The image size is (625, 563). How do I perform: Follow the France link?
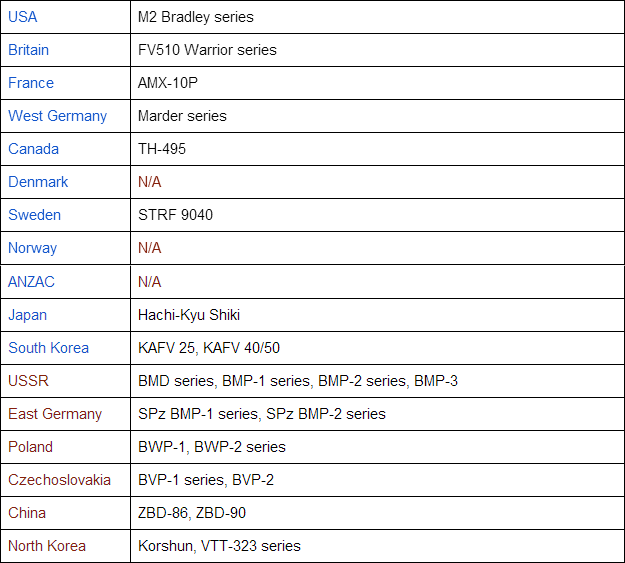point(31,83)
